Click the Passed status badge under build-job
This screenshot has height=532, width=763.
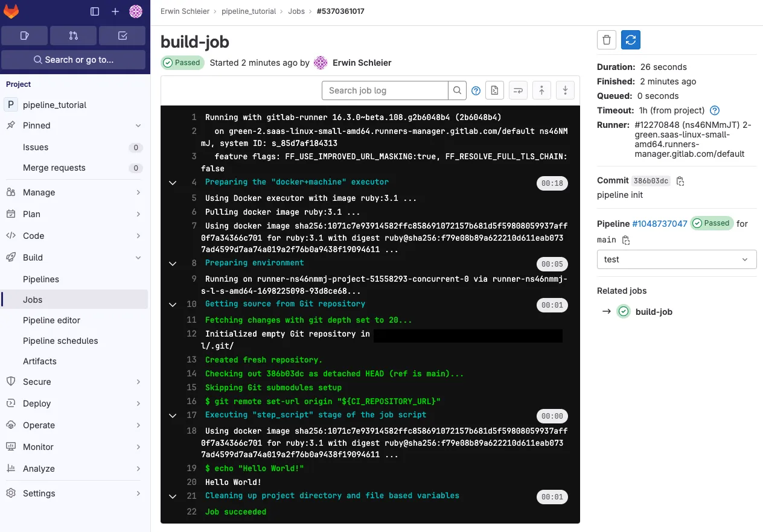[183, 63]
